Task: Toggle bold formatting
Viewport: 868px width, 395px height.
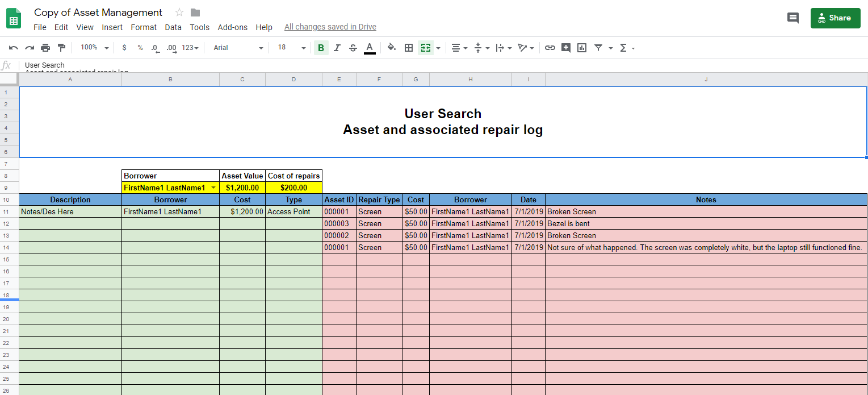Action: pos(321,48)
